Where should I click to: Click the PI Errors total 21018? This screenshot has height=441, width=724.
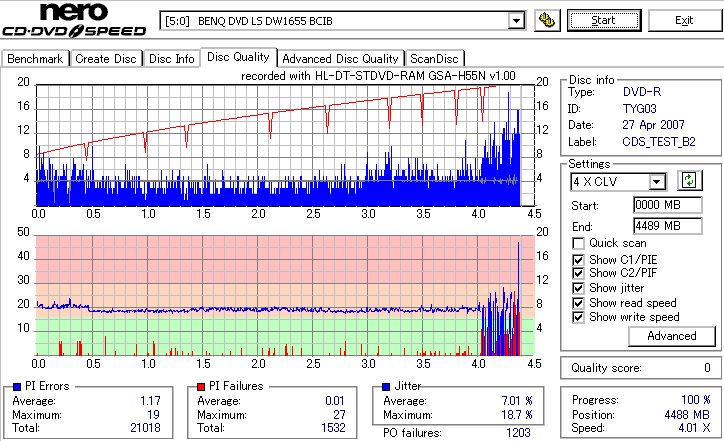[x=145, y=428]
